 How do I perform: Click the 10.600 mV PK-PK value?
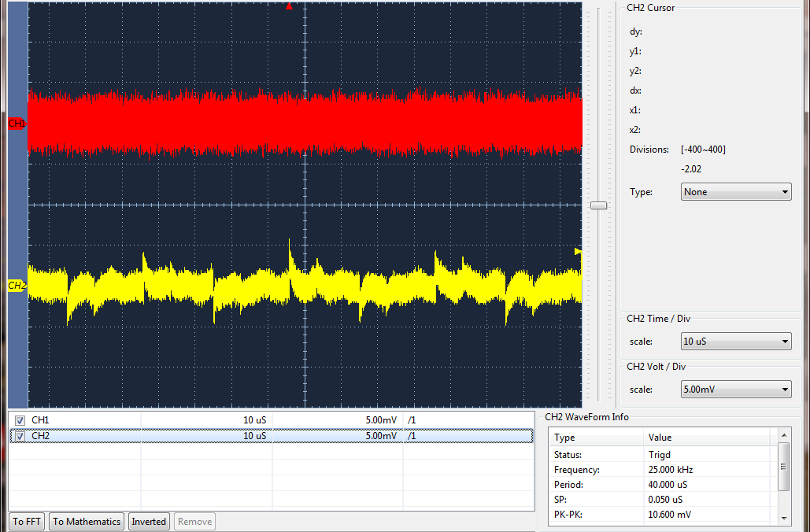(x=669, y=515)
